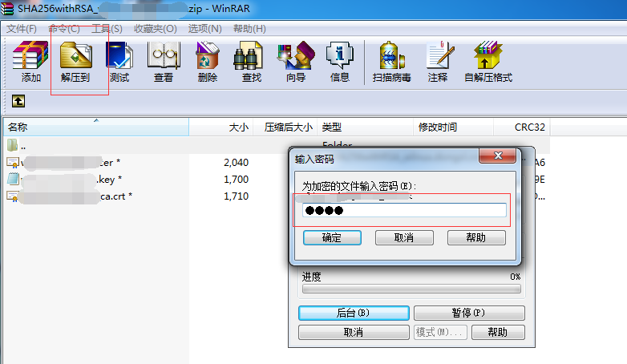The image size is (627, 364).
Task: Click the size value 1,710
Action: (x=236, y=196)
